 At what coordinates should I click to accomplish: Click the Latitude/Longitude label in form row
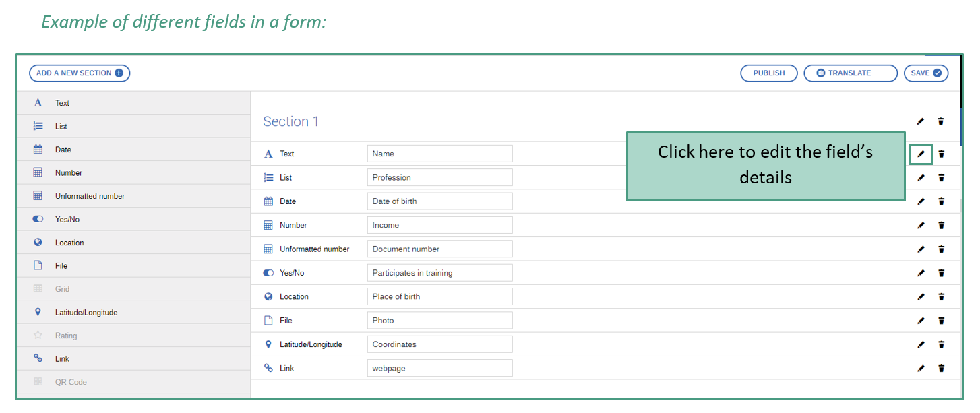311,344
